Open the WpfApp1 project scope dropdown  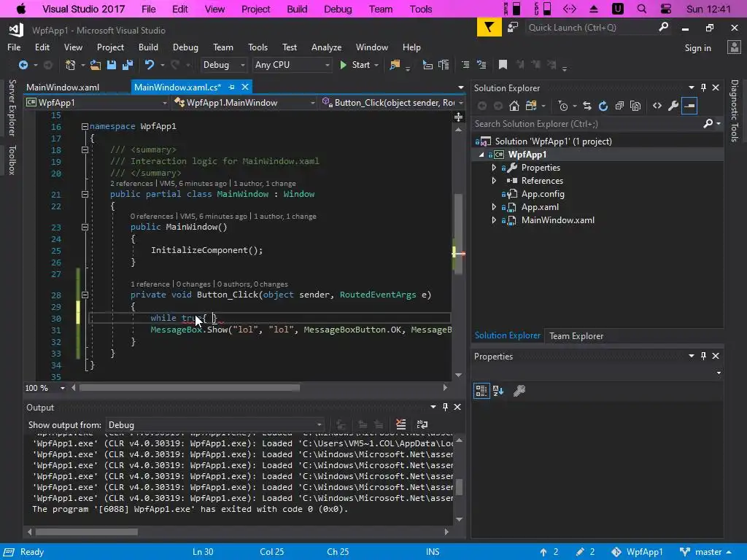click(97, 102)
